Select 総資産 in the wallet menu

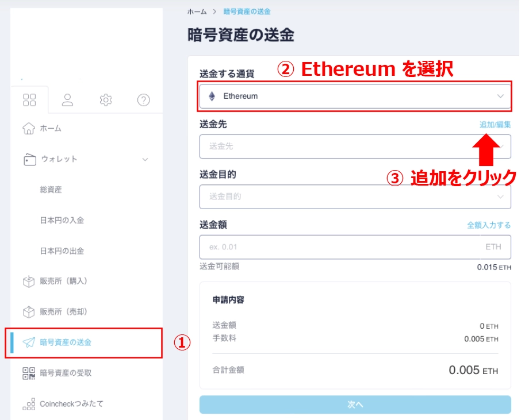point(51,190)
